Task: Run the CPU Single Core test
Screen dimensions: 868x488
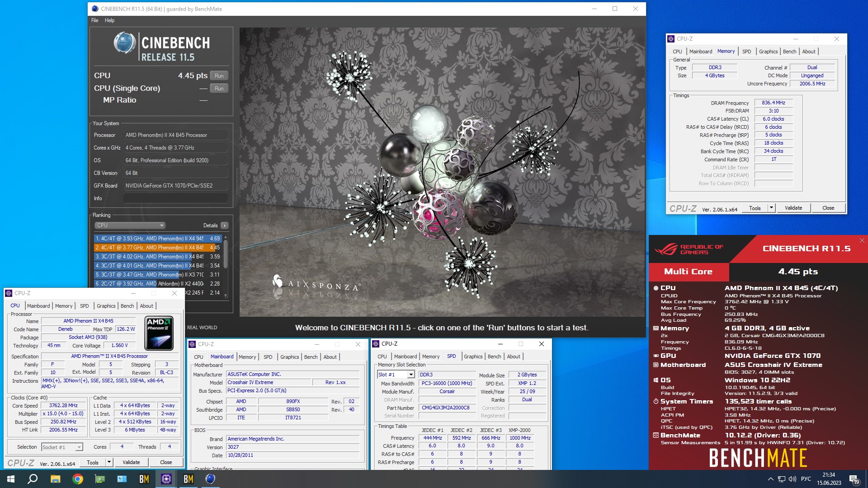Action: point(219,89)
